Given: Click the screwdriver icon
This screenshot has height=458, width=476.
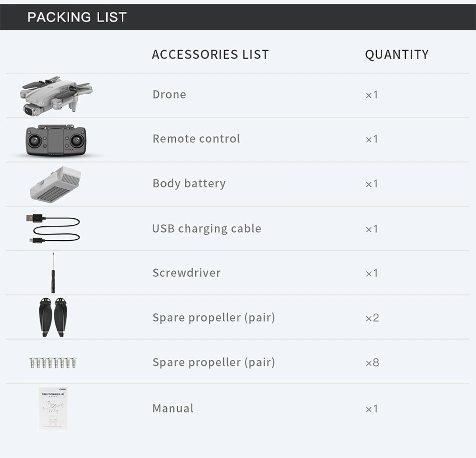Looking at the screenshot, I should [53, 273].
